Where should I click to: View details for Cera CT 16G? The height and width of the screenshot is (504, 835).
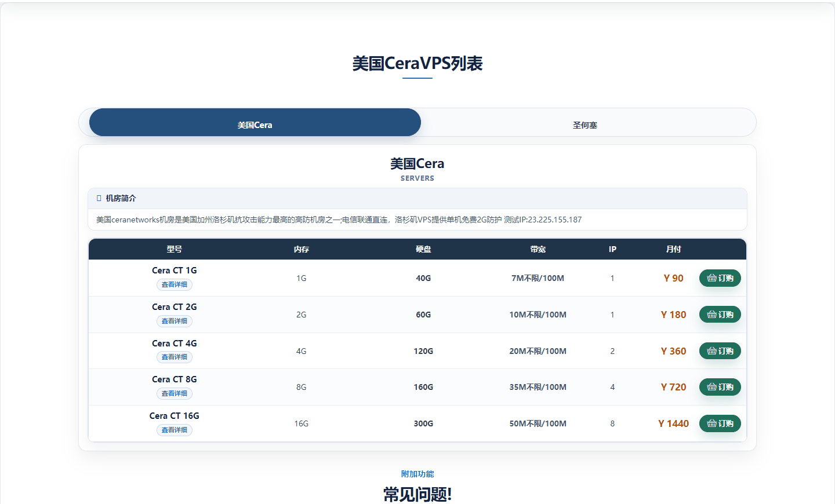click(175, 430)
